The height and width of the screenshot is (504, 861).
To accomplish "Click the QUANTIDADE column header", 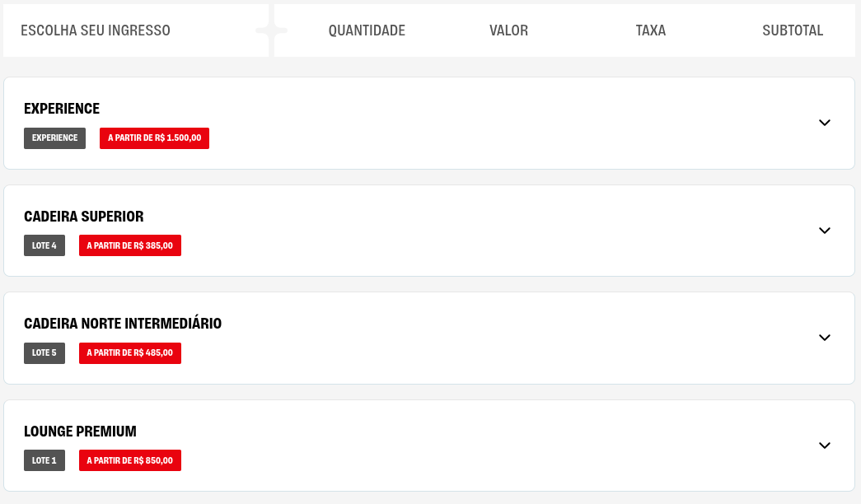I will click(367, 30).
